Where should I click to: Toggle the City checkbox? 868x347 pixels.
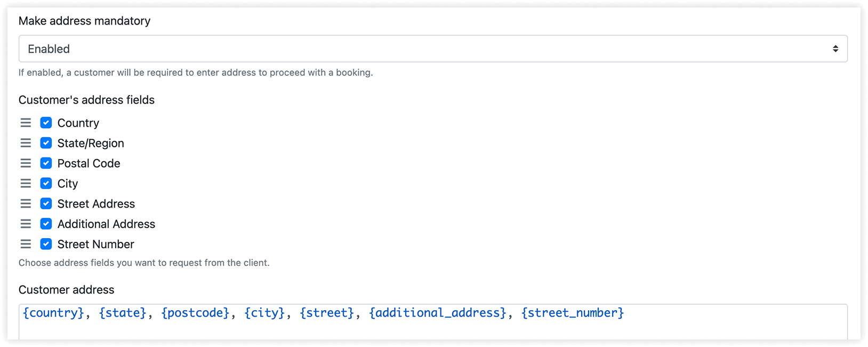pyautogui.click(x=46, y=184)
